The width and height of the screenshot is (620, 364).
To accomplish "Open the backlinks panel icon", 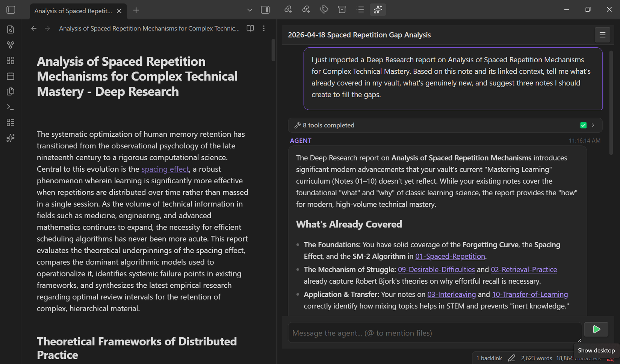I will [x=288, y=10].
